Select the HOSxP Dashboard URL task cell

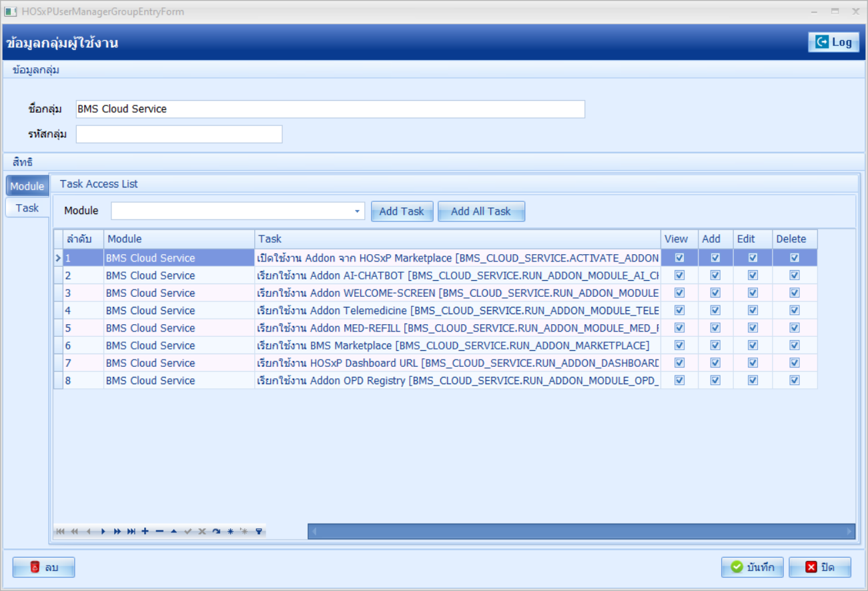(458, 363)
